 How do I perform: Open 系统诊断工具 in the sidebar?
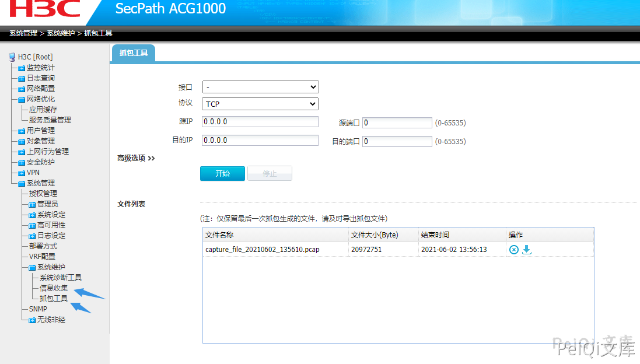coord(61,278)
